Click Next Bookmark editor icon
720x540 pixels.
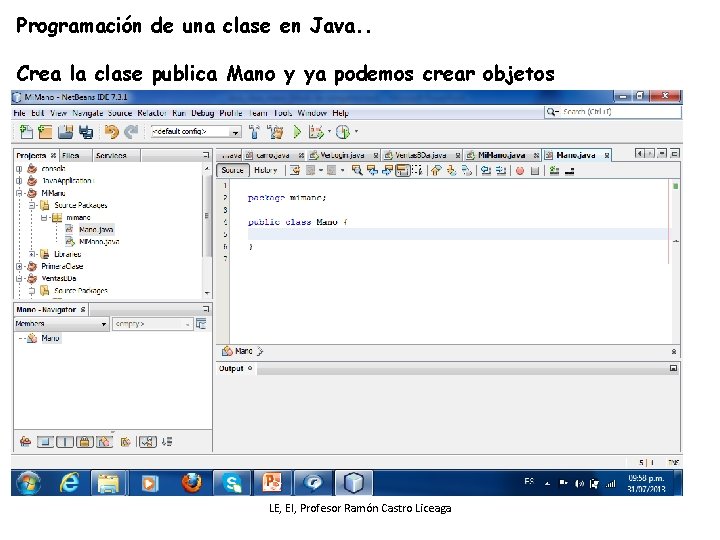pyautogui.click(x=451, y=171)
